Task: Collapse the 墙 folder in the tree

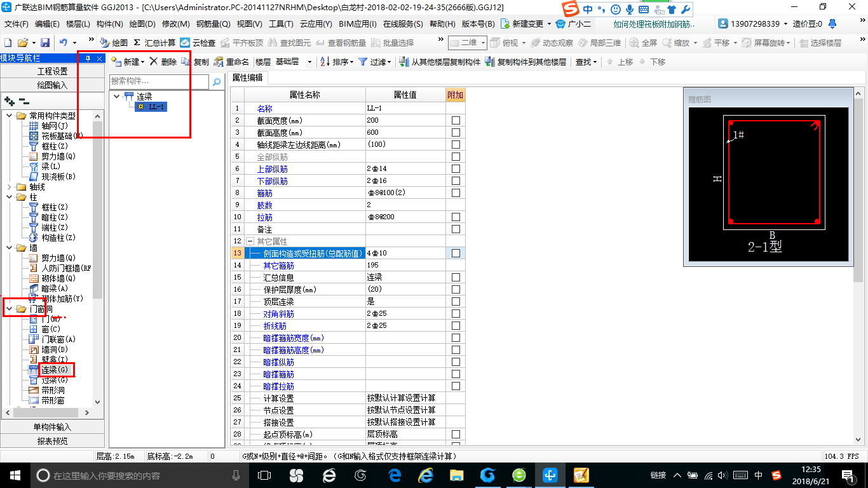Action: 9,248
